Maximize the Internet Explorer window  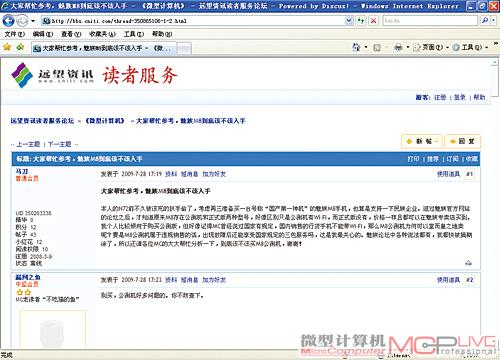[x=482, y=6]
